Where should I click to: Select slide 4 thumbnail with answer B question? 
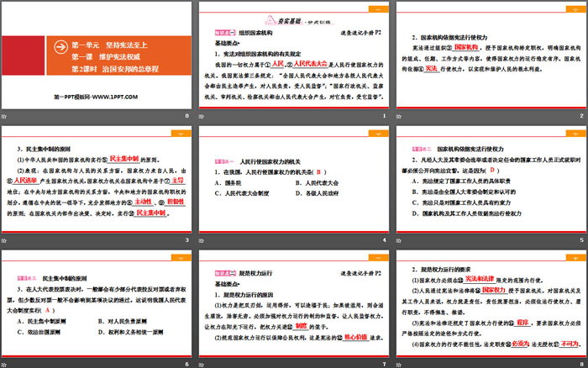[x=294, y=179]
